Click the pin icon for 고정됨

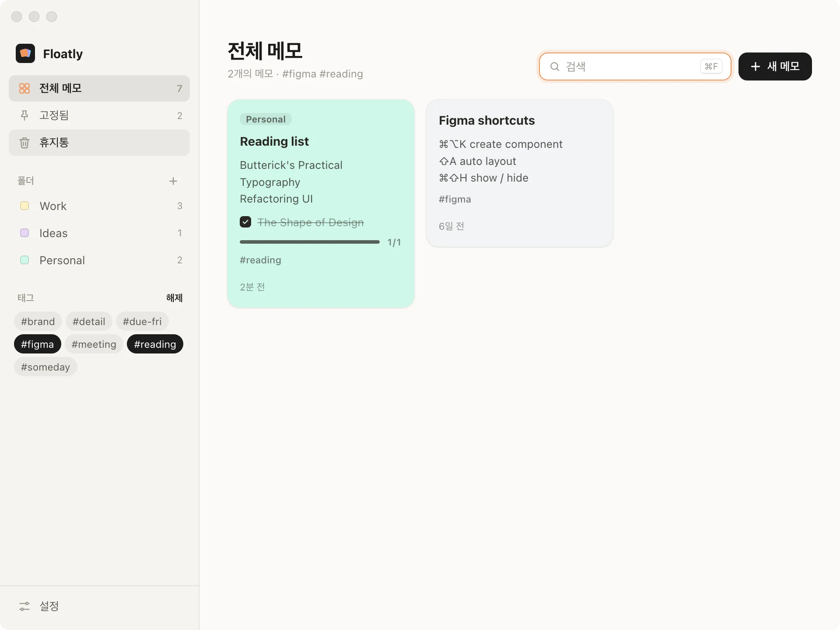click(24, 115)
